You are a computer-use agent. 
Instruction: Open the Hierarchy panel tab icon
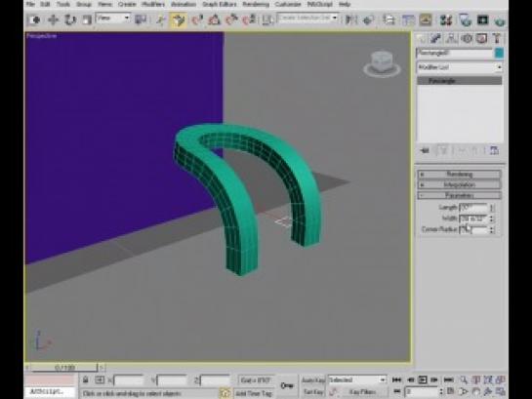452,39
